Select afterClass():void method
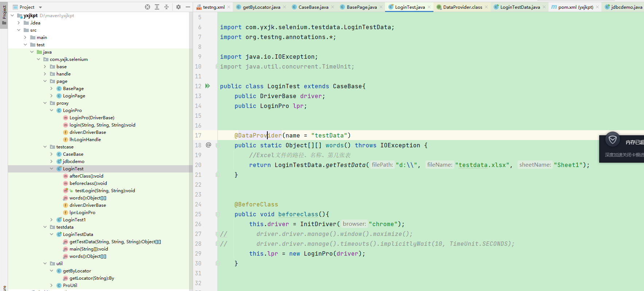 86,176
